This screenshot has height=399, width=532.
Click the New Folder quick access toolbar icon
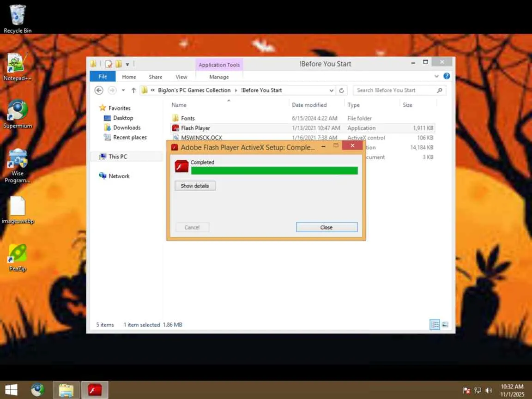coord(118,64)
